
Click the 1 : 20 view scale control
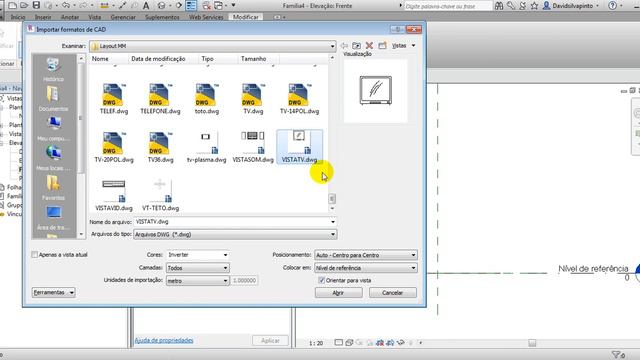pos(316,343)
